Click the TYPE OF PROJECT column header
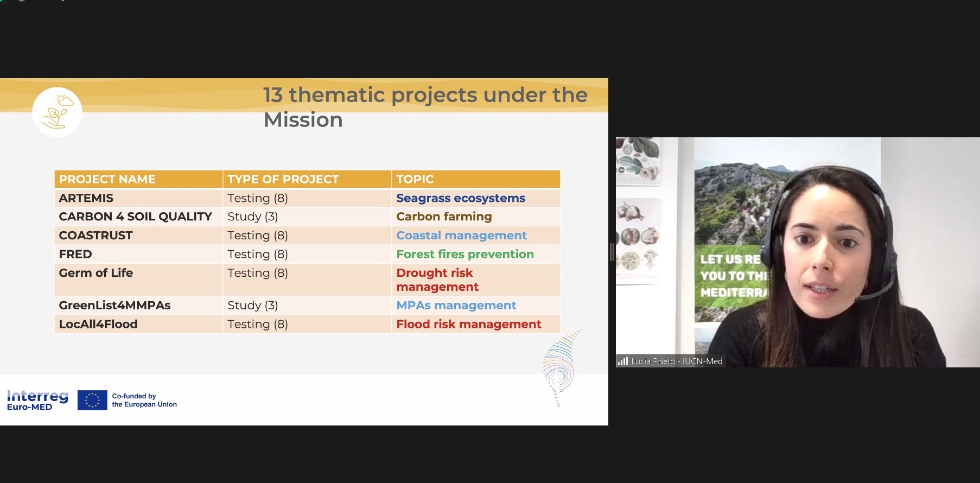 pos(283,179)
